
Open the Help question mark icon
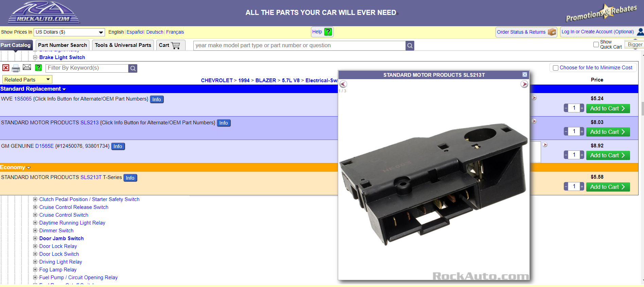point(328,32)
